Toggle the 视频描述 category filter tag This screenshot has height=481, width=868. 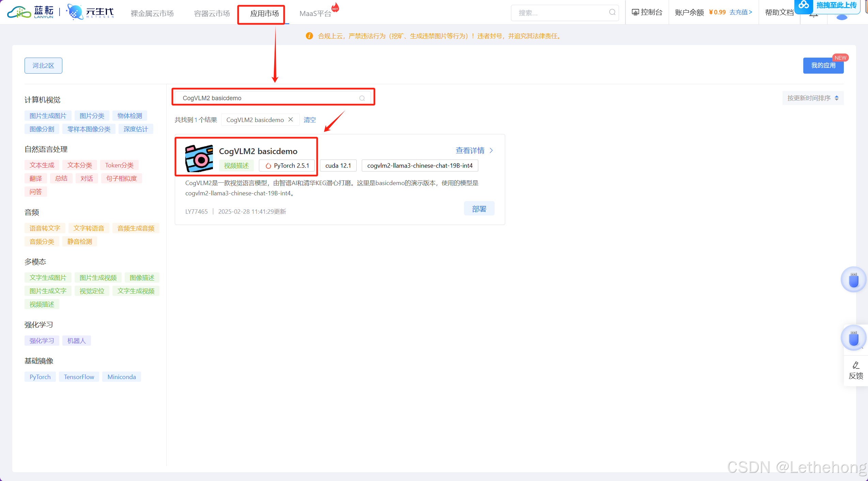pos(42,304)
